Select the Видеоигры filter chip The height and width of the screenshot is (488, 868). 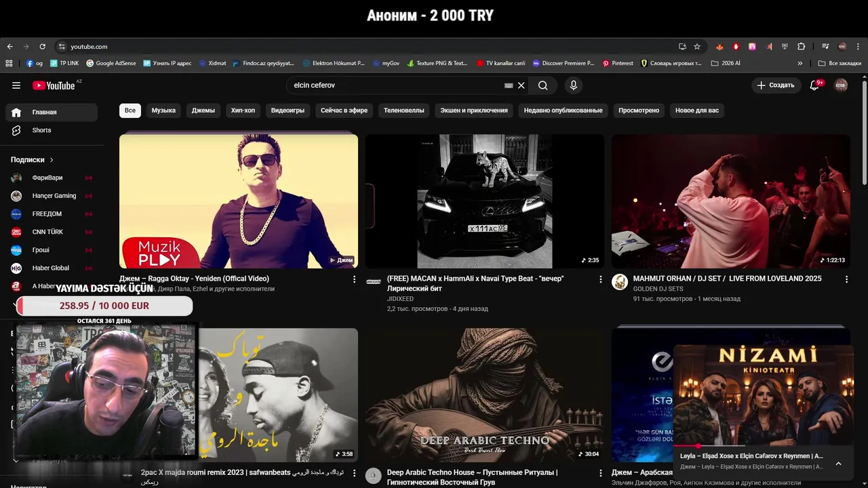tap(288, 110)
